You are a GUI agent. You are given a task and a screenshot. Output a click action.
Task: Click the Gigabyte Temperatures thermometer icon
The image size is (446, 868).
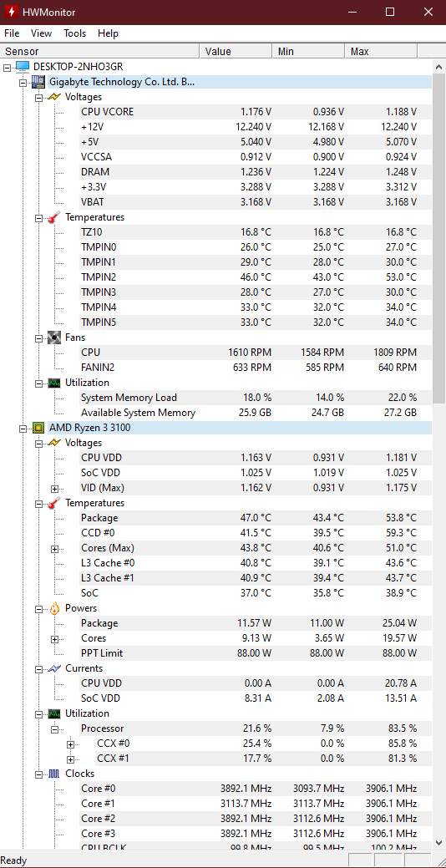click(54, 217)
